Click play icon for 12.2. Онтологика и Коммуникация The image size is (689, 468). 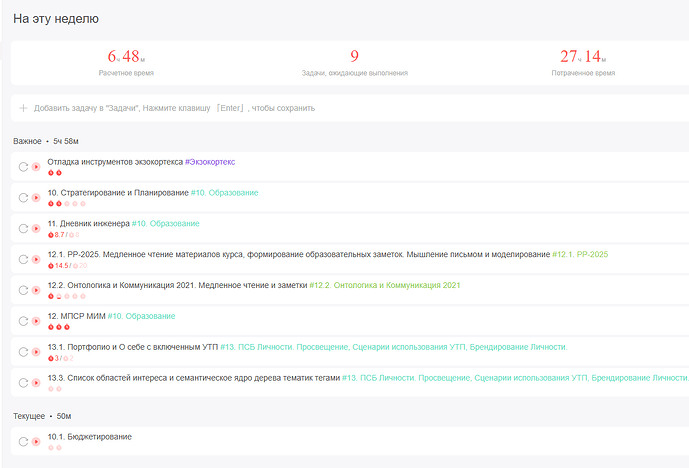point(37,291)
